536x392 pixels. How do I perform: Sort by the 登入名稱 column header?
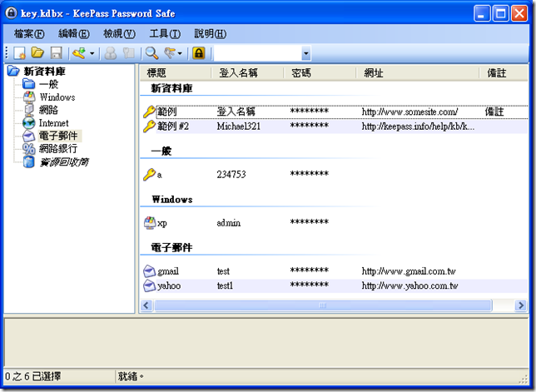(x=247, y=72)
